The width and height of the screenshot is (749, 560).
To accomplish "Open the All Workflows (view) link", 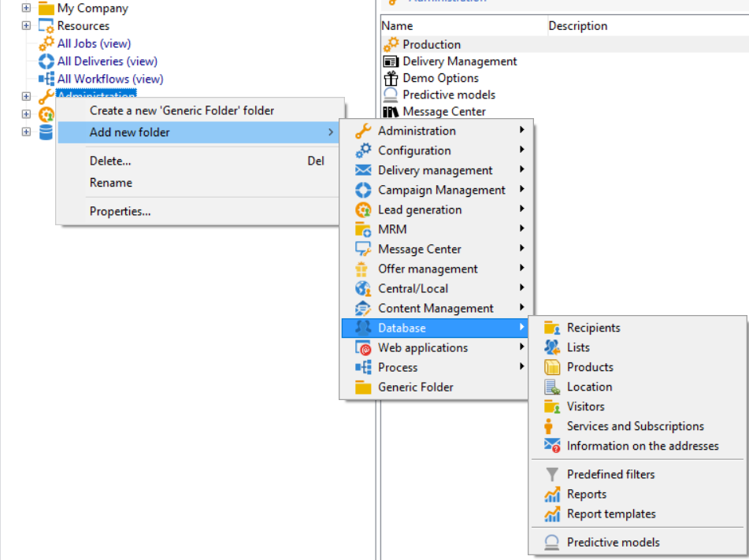I will pyautogui.click(x=109, y=79).
